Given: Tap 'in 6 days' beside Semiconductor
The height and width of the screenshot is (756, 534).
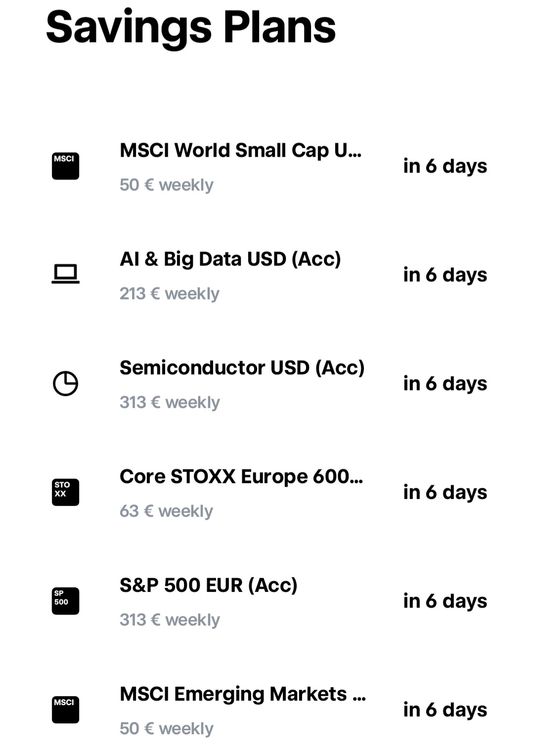Looking at the screenshot, I should [x=445, y=384].
